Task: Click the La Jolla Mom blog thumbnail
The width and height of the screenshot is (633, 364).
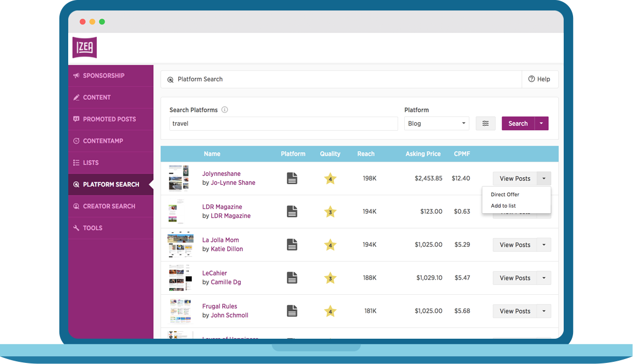Action: click(x=180, y=244)
